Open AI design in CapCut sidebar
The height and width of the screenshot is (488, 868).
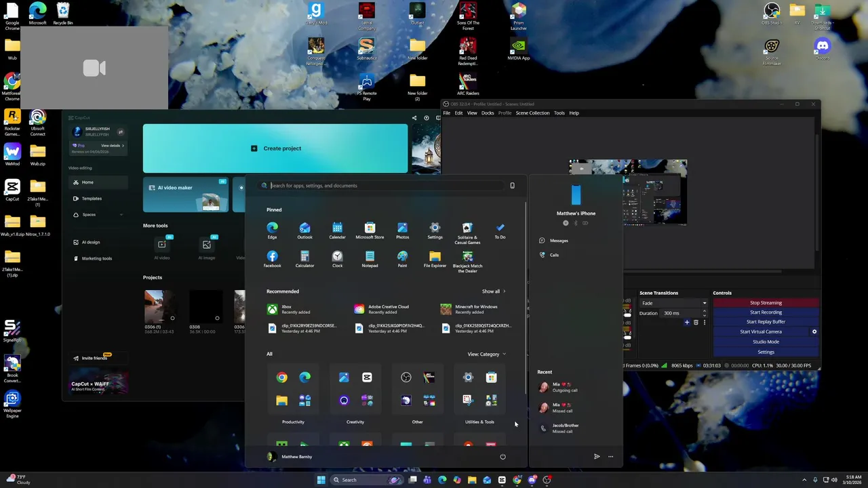coord(98,242)
